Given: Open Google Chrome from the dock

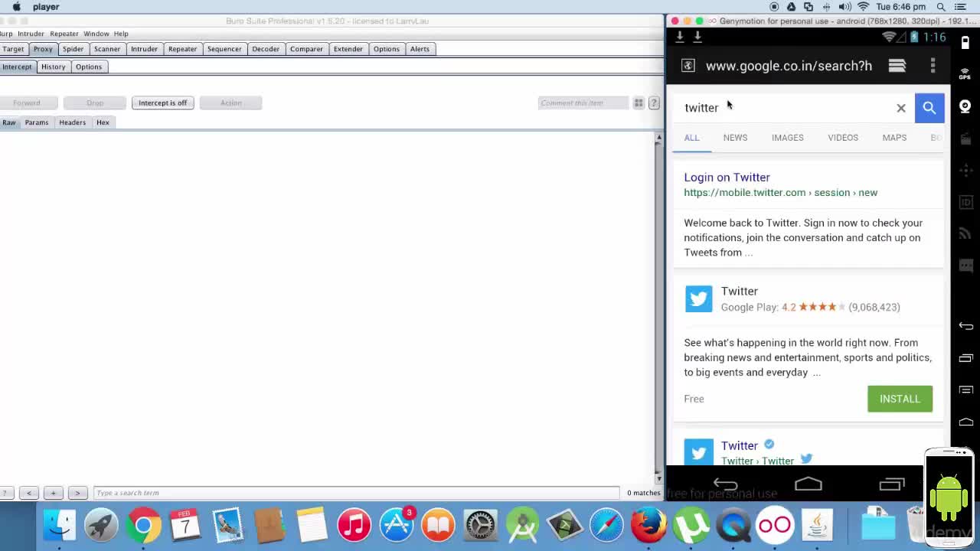Looking at the screenshot, I should 143,525.
